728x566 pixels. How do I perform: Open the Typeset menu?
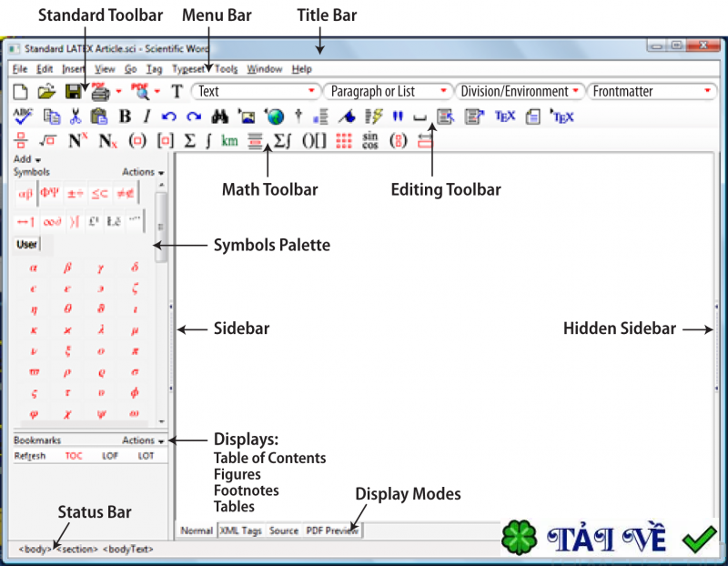188,69
